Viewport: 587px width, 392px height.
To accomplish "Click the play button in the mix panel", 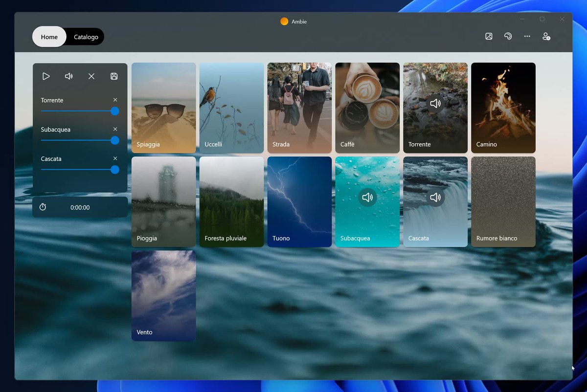I will pyautogui.click(x=46, y=76).
